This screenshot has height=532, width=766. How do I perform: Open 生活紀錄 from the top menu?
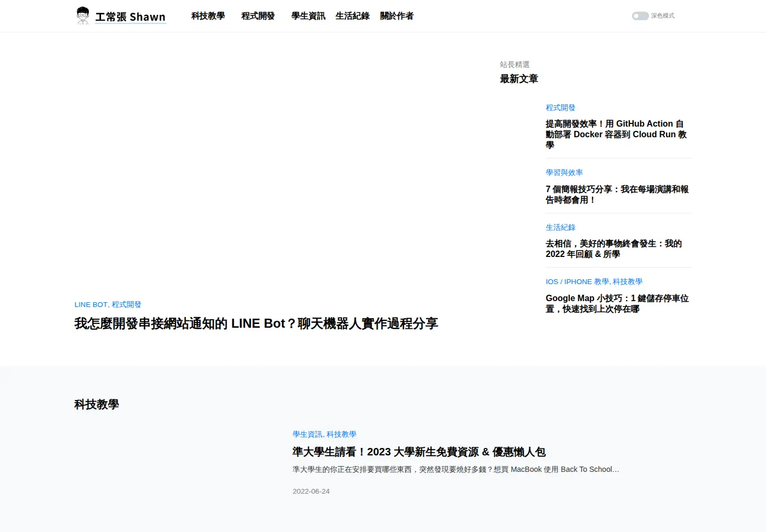tap(353, 16)
